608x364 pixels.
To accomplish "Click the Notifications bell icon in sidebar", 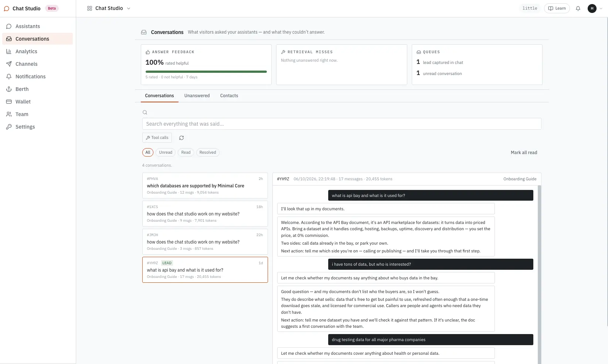I will click(x=9, y=76).
